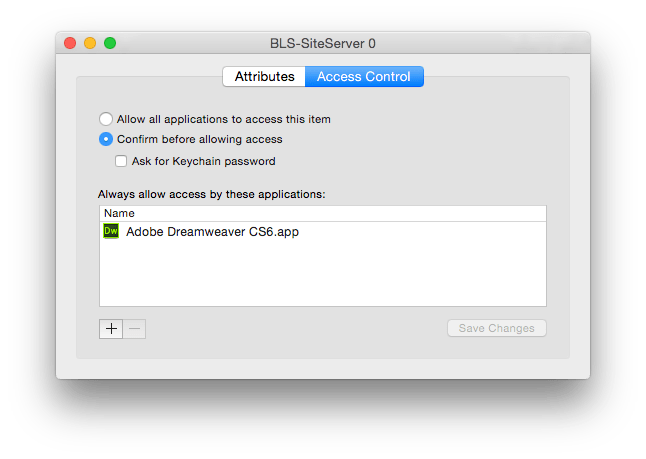Click the 'Ask for Keychain password' label text

(203, 161)
